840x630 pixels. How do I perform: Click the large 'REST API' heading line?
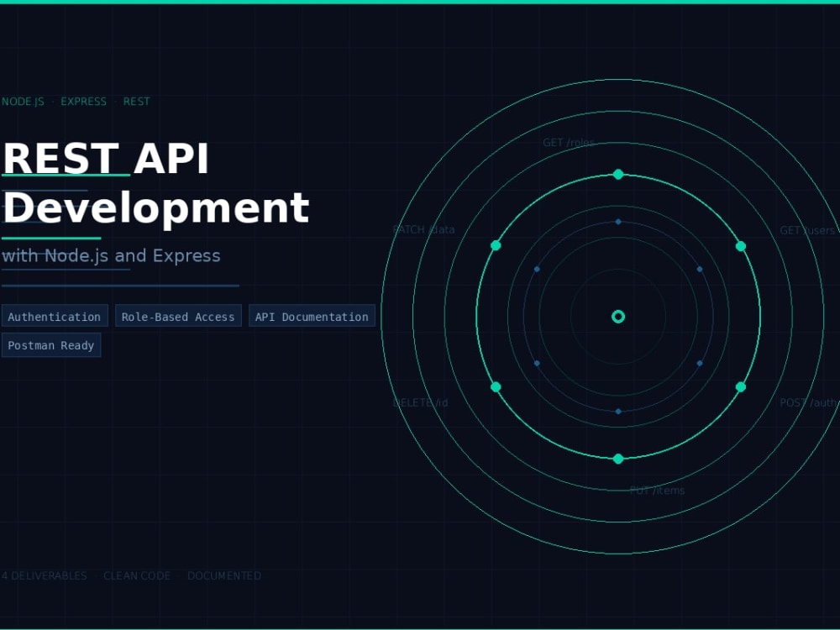pos(106,159)
